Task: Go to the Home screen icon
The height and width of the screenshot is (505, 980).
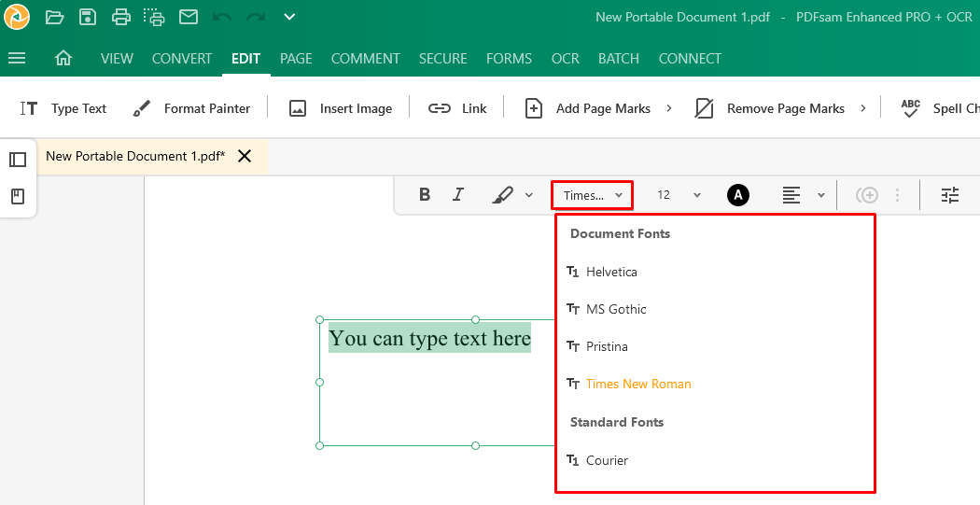Action: [x=63, y=58]
